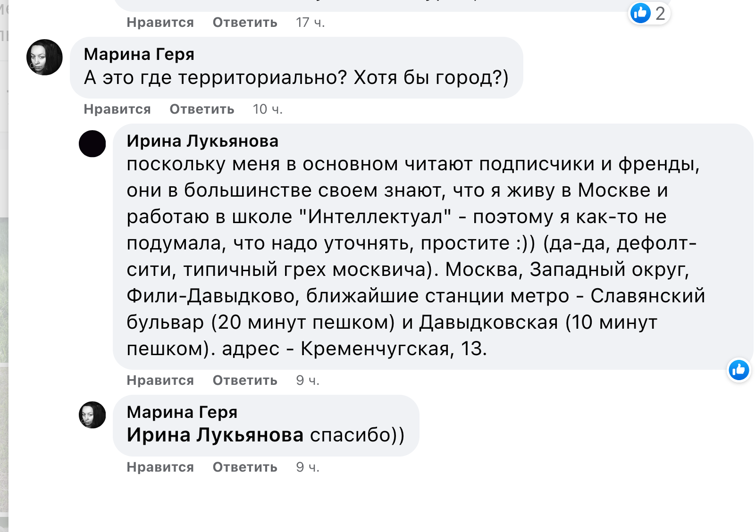The image size is (756, 532).
Task: Click the '10 ч.' timestamp link
Action: point(268,109)
